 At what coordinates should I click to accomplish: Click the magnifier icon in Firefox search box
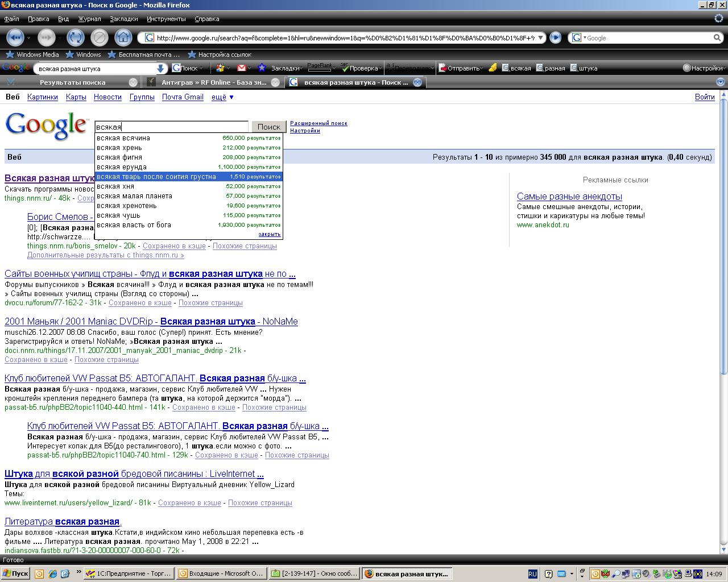717,38
